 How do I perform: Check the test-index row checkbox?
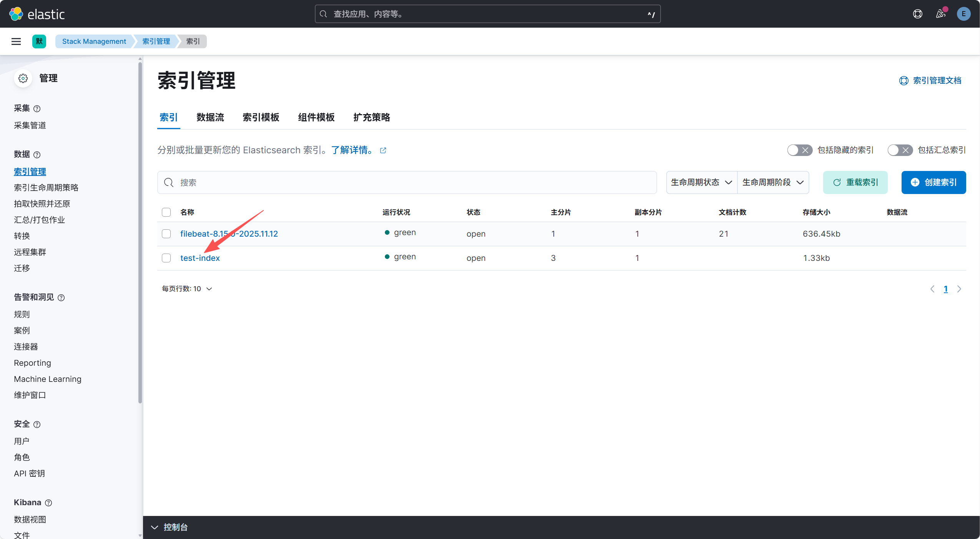point(166,258)
